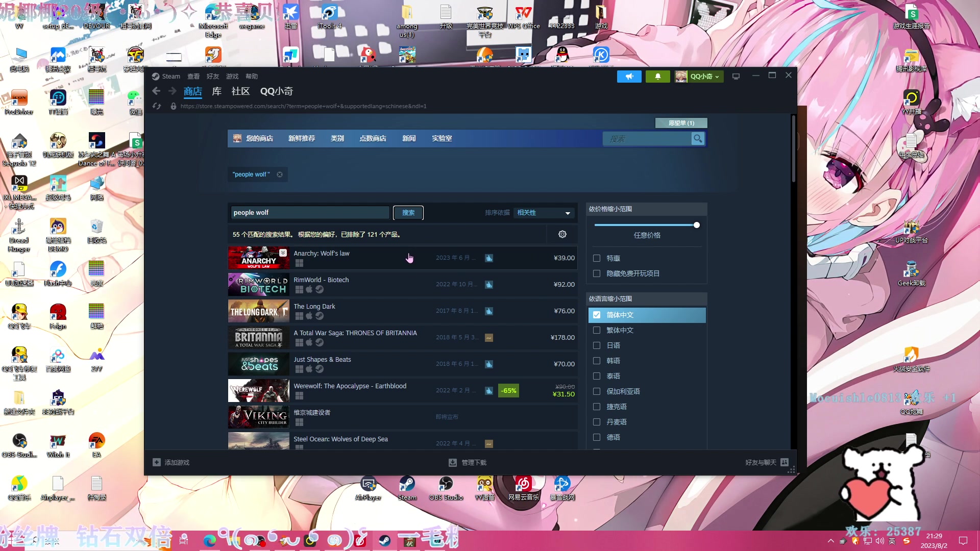Expand the QQ小奇 account dropdown
Image resolution: width=980 pixels, height=551 pixels.
[698, 77]
